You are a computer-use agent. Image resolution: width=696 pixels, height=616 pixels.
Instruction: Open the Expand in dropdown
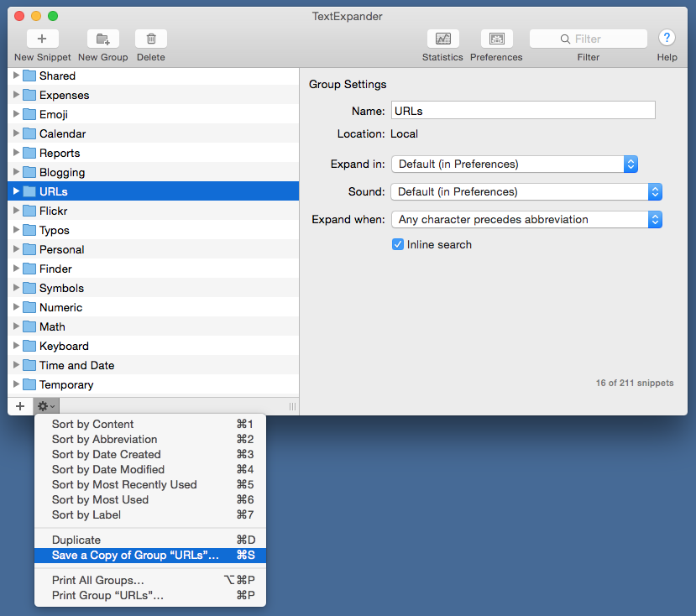click(514, 164)
